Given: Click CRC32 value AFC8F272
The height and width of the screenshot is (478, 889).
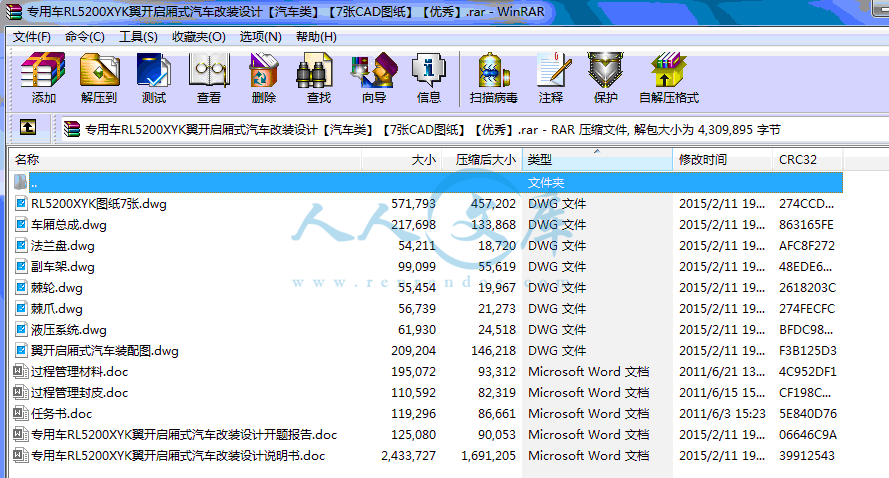Looking at the screenshot, I should 806,246.
